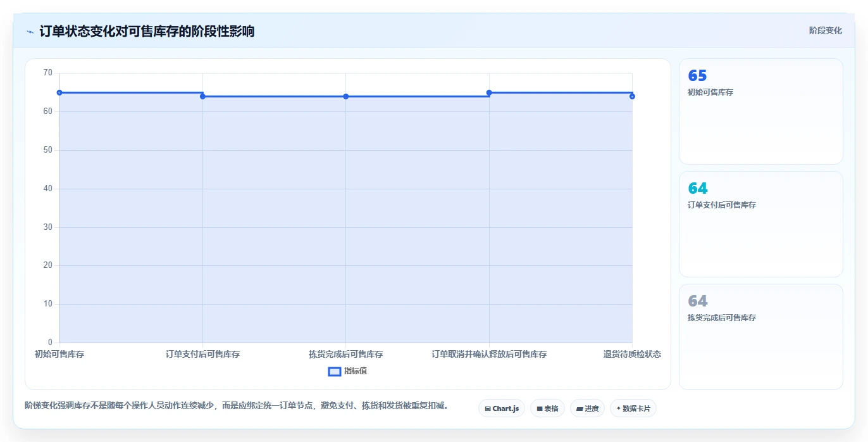
Task: Open the 订单支付后可售库存 card showing 64
Action: (x=761, y=224)
